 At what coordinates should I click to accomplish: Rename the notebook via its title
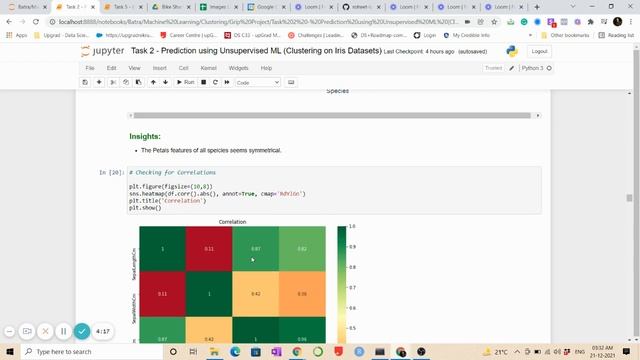coord(256,51)
